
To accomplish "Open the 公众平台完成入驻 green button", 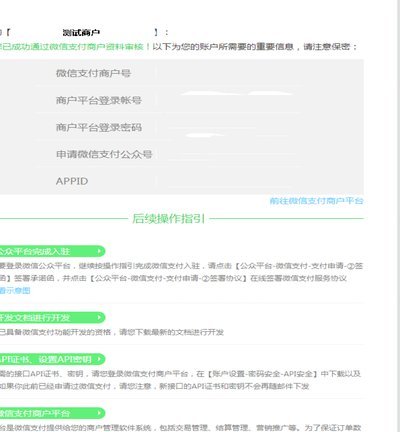I will [52, 251].
